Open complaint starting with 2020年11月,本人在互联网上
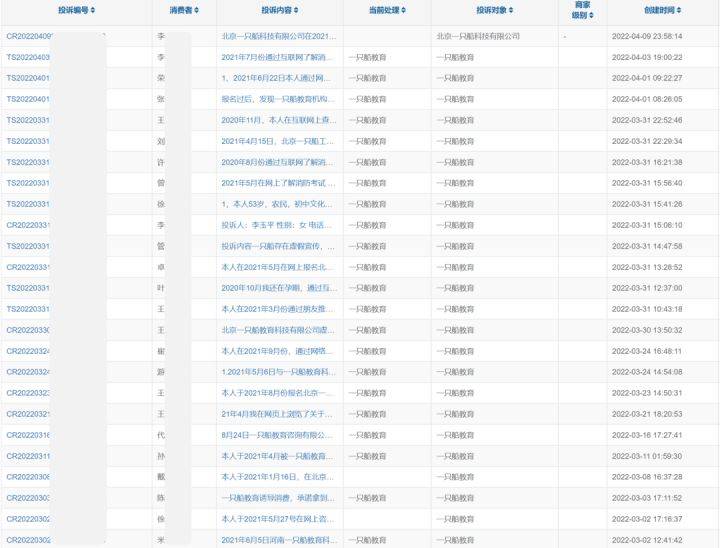720x548 pixels. click(x=279, y=120)
